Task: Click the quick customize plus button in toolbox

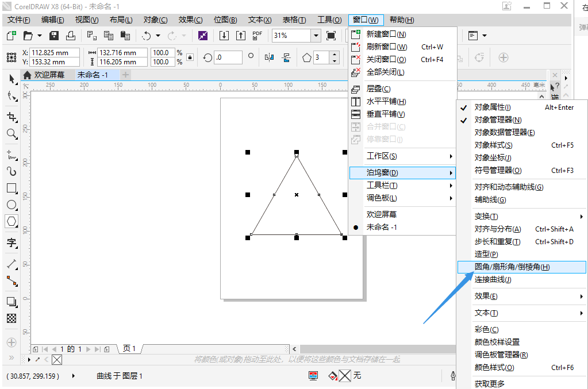Action: (x=11, y=342)
